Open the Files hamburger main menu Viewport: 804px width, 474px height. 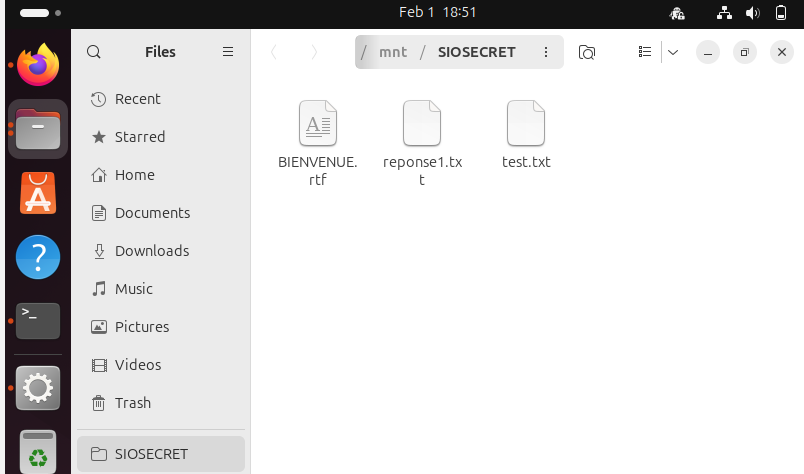[x=228, y=52]
